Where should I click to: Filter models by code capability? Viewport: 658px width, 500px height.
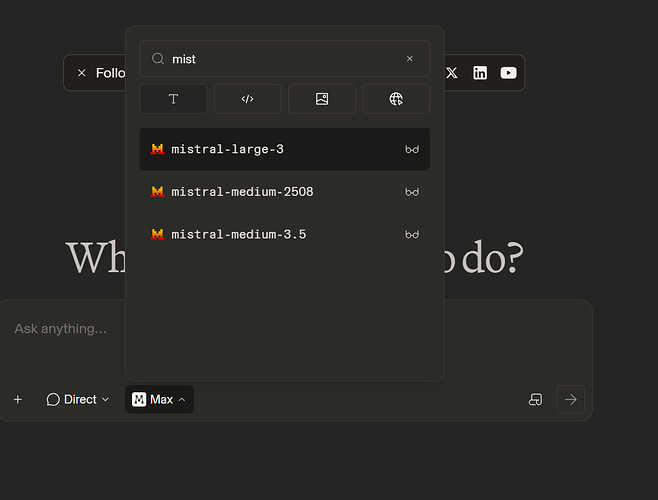pyautogui.click(x=248, y=99)
